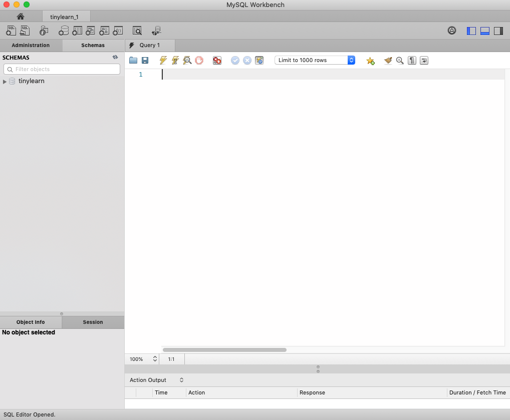This screenshot has height=420, width=510.
Task: Create a new table icon
Action: 77,31
